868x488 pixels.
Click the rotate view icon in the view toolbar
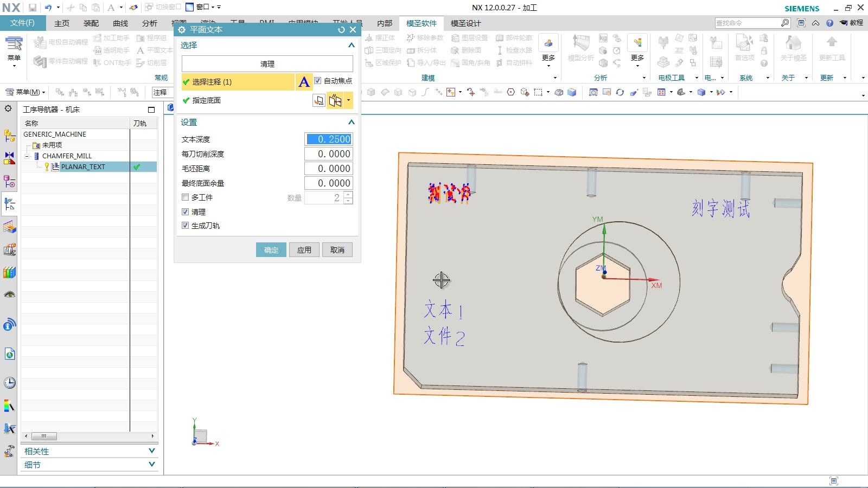pyautogui.click(x=620, y=92)
